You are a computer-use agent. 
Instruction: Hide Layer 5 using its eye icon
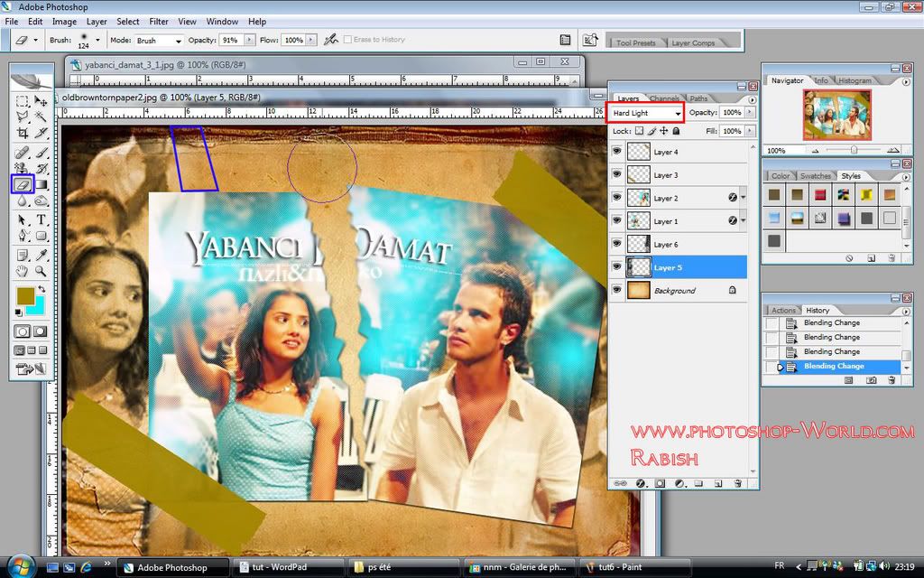616,266
